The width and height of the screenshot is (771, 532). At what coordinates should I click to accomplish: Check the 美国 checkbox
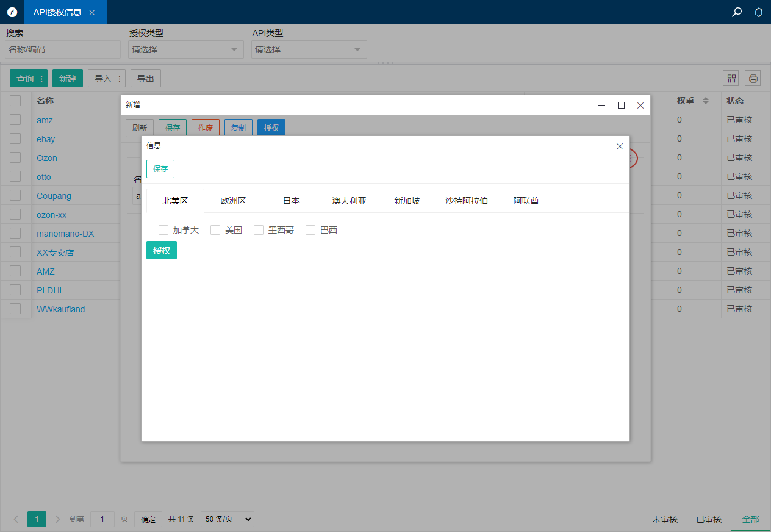(215, 230)
